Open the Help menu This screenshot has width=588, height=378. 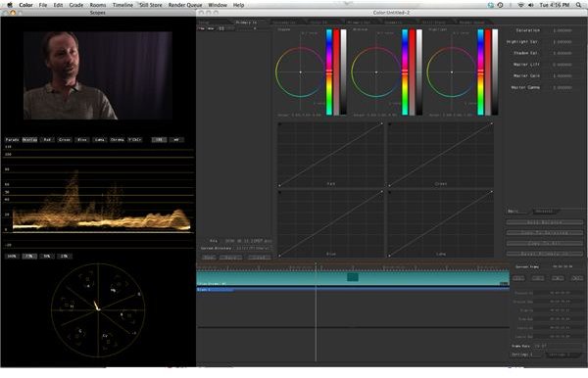pyautogui.click(x=238, y=5)
